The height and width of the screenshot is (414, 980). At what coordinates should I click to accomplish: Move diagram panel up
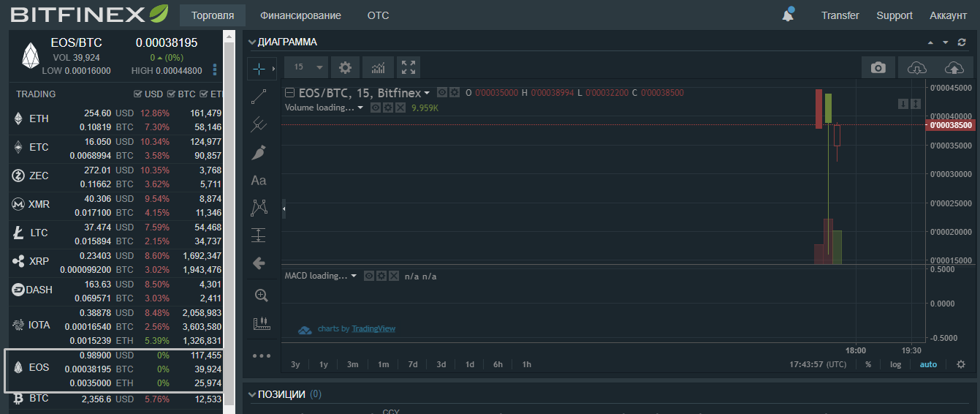(x=930, y=42)
